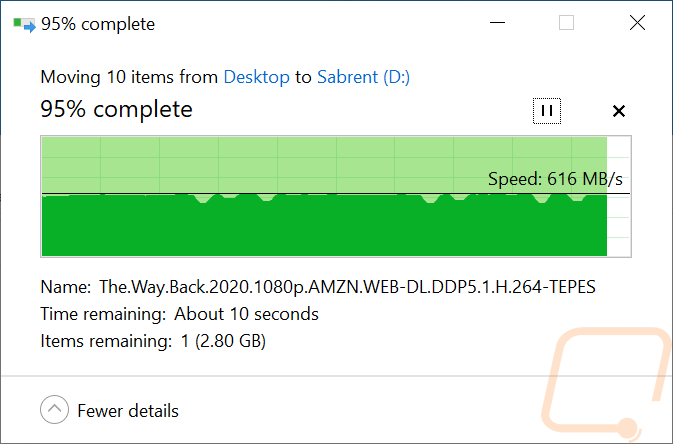Select the file name being moved
Viewport: 673px width, 444px height.
(347, 287)
